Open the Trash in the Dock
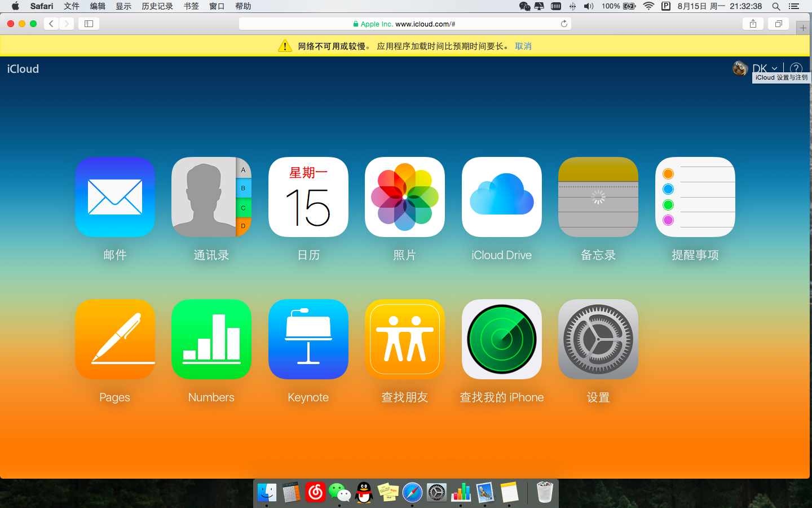 [x=545, y=492]
